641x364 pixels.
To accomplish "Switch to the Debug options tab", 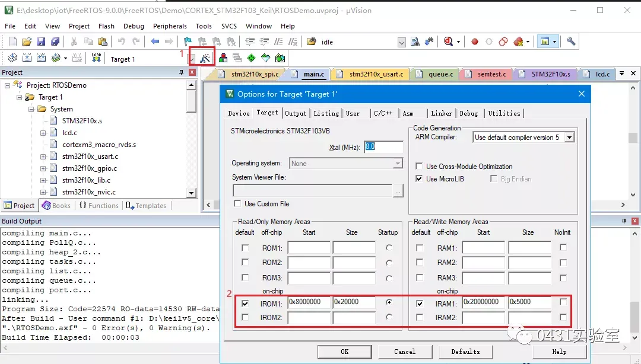I will point(468,114).
